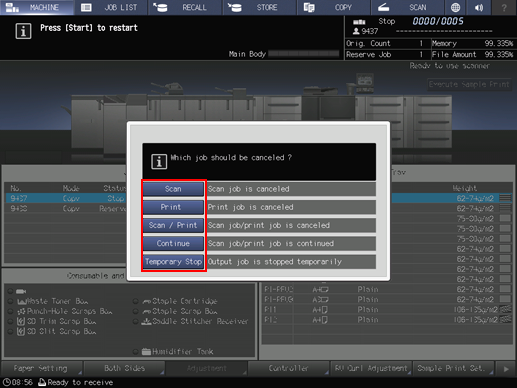Click Waste Toner Box indicator
517x388 pixels.
pyautogui.click(x=10, y=301)
